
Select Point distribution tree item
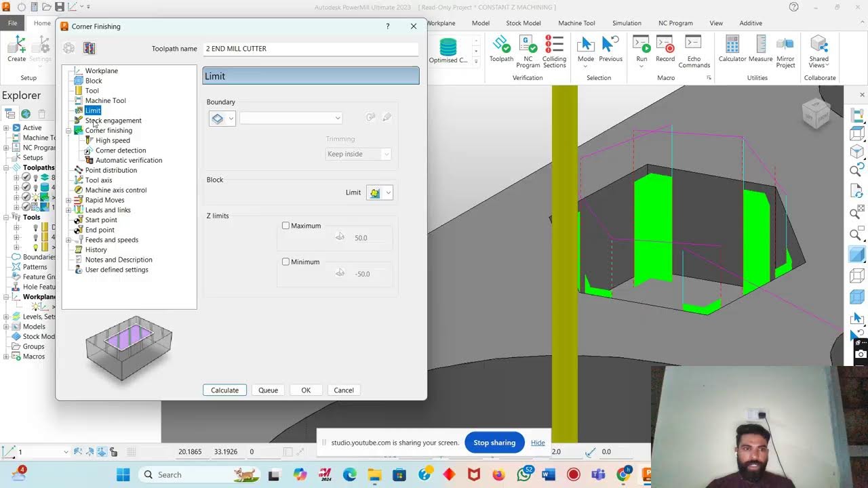(111, 171)
